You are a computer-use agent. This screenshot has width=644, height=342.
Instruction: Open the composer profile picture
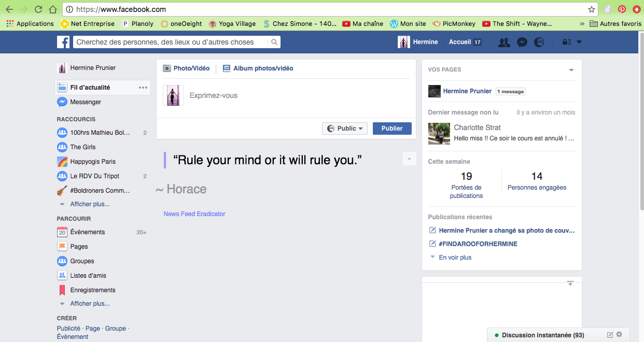pos(173,95)
